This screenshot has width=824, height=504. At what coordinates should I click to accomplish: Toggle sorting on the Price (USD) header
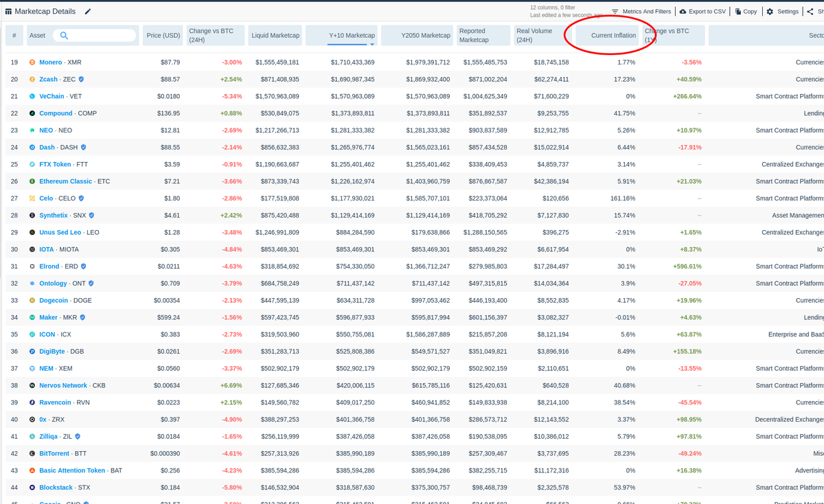click(x=163, y=34)
